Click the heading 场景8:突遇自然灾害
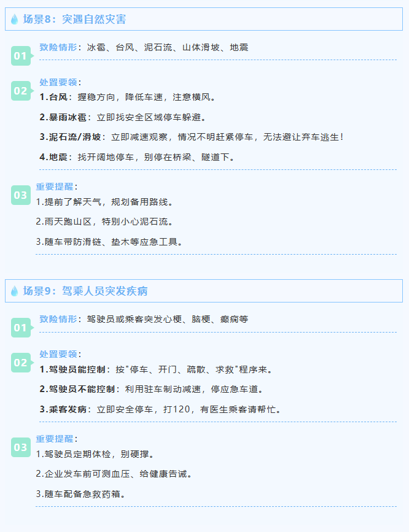409x532 pixels. (x=75, y=19)
